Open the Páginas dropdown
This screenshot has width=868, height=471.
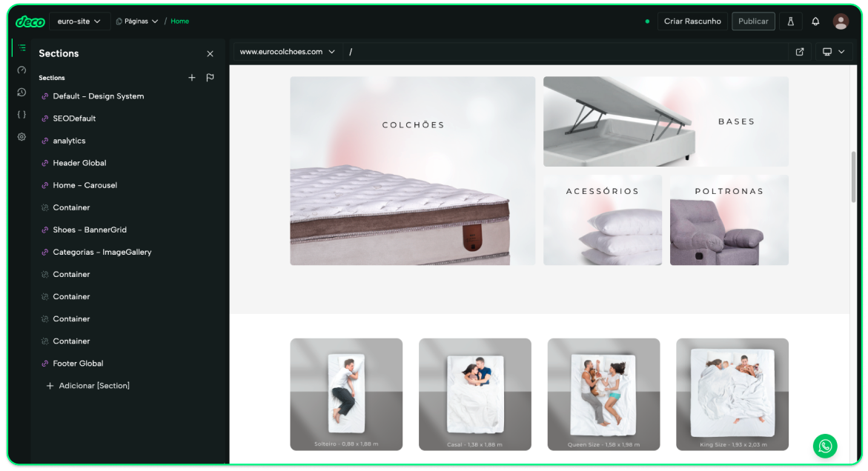(x=136, y=21)
